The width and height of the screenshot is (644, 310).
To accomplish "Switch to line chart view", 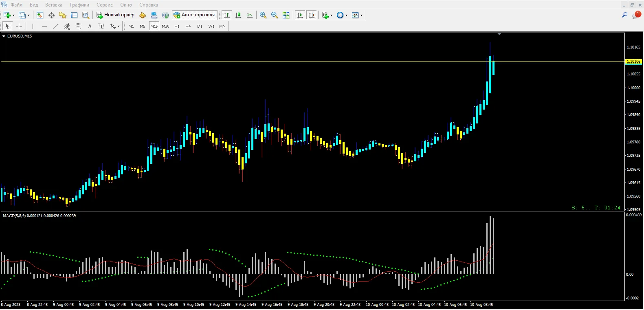I will coord(250,15).
